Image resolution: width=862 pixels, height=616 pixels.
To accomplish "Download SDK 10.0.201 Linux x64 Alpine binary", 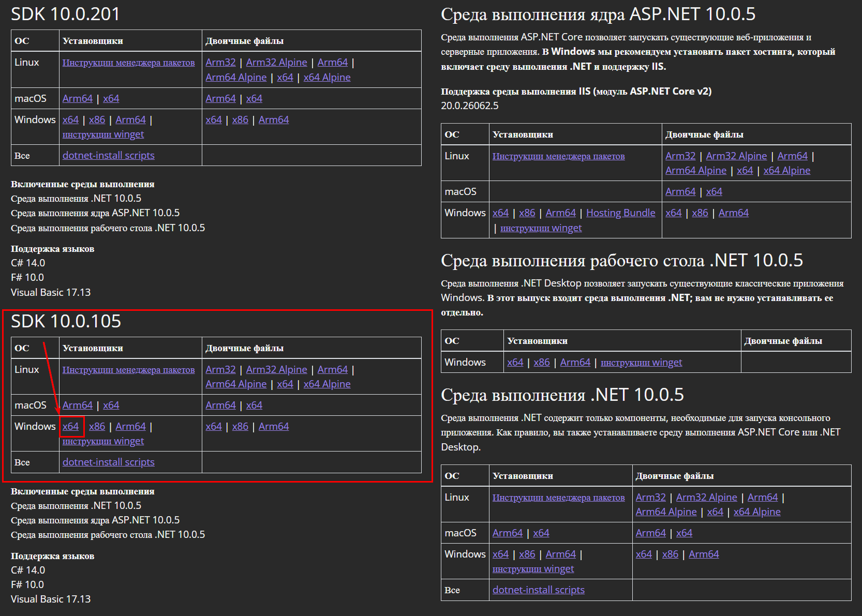I will point(327,78).
